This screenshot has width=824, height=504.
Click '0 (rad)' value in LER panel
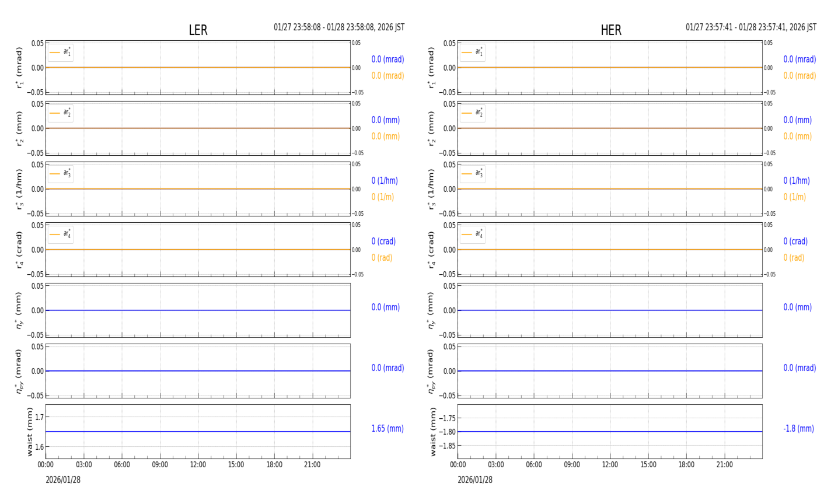click(382, 258)
